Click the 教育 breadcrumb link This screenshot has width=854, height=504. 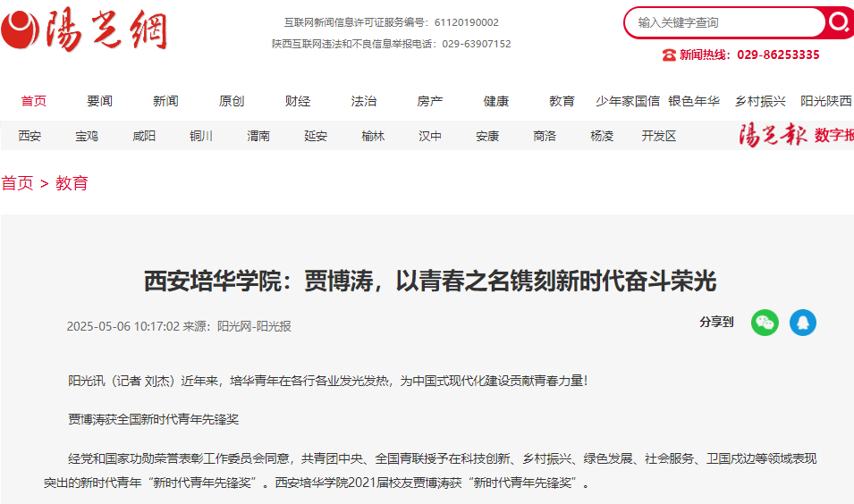(72, 183)
